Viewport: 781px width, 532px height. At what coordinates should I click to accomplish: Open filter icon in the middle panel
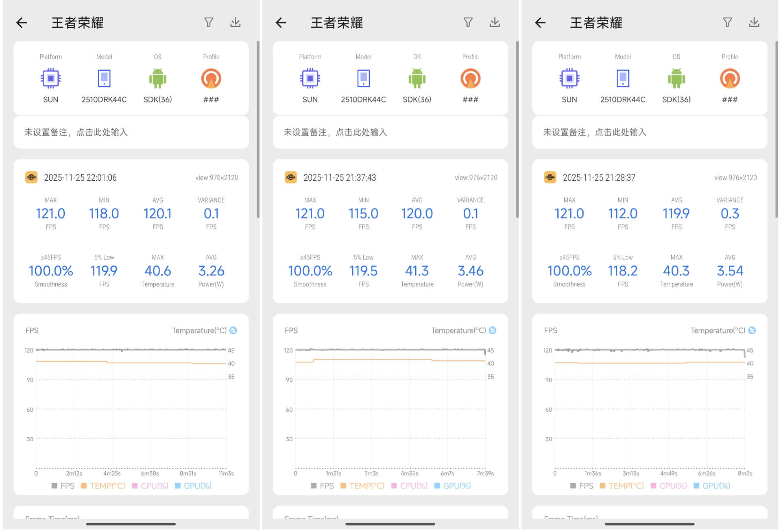click(468, 22)
